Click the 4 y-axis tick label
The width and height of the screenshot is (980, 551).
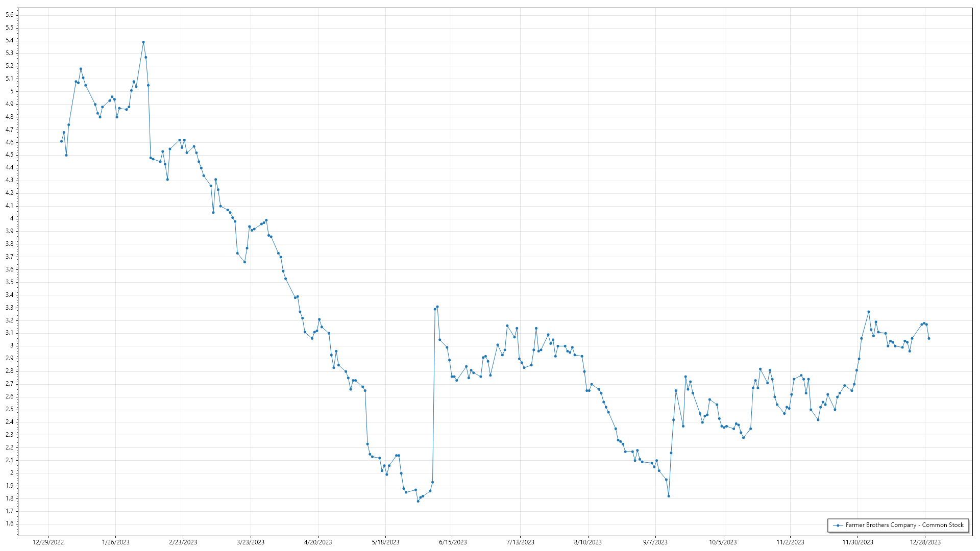pyautogui.click(x=12, y=218)
